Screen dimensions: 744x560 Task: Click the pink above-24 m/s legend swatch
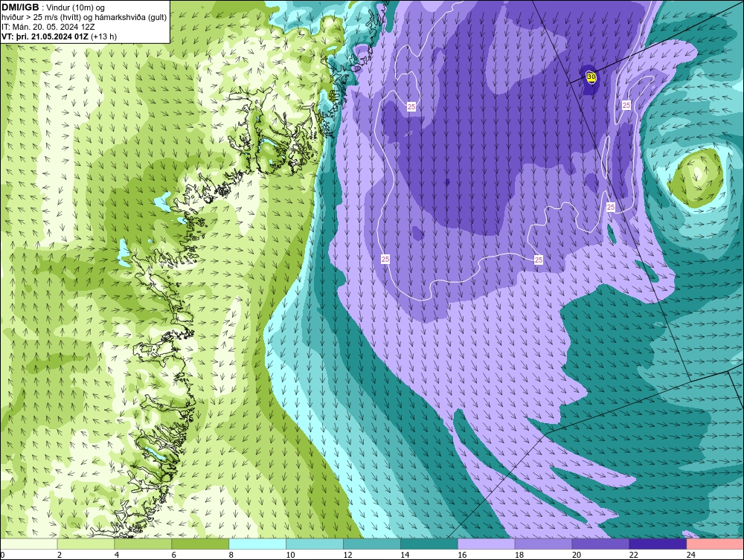[715, 544]
